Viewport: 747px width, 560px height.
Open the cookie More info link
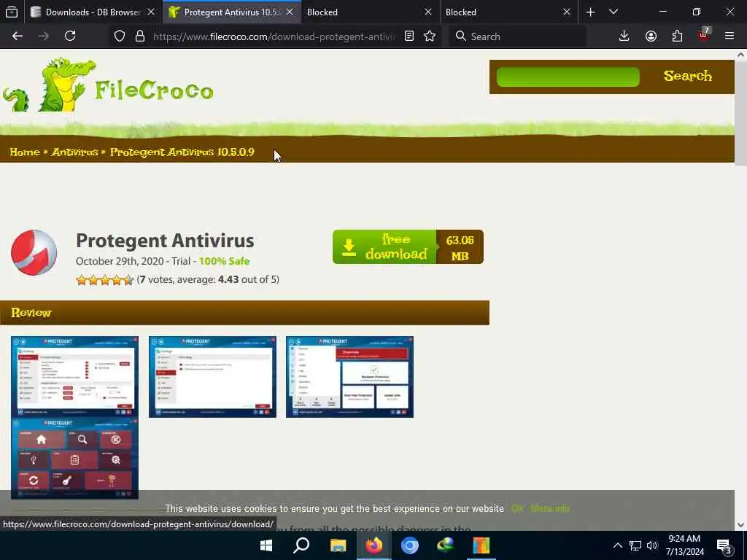pyautogui.click(x=550, y=508)
